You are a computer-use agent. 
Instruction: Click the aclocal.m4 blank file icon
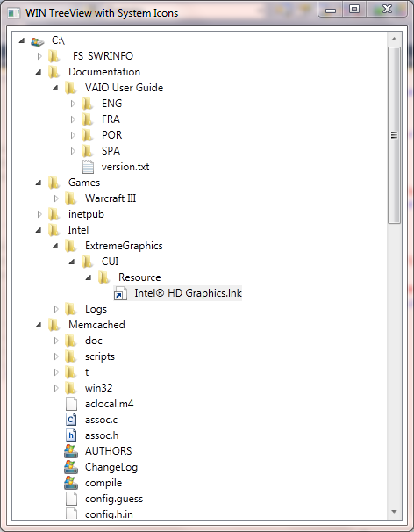[71, 404]
